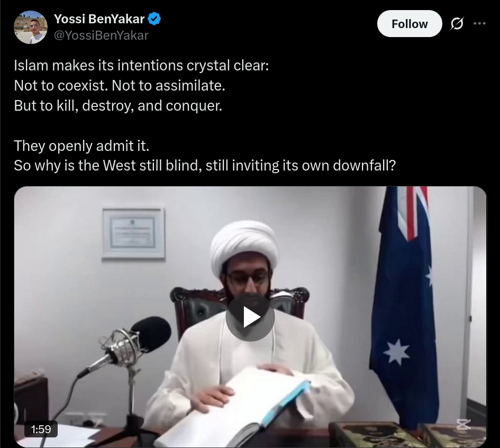Screen dimensions: 500x448
Task: Click the 1:59 video duration badge
Action: [41, 429]
